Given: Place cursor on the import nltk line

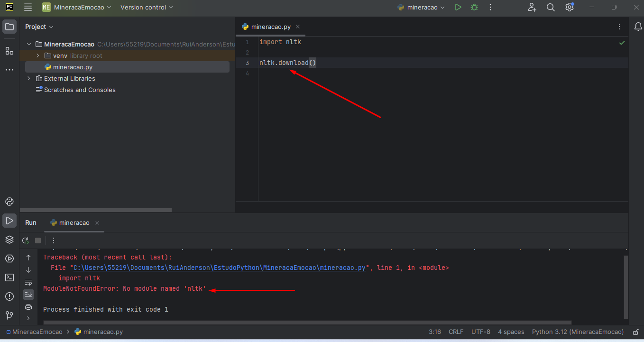Looking at the screenshot, I should pyautogui.click(x=280, y=42).
